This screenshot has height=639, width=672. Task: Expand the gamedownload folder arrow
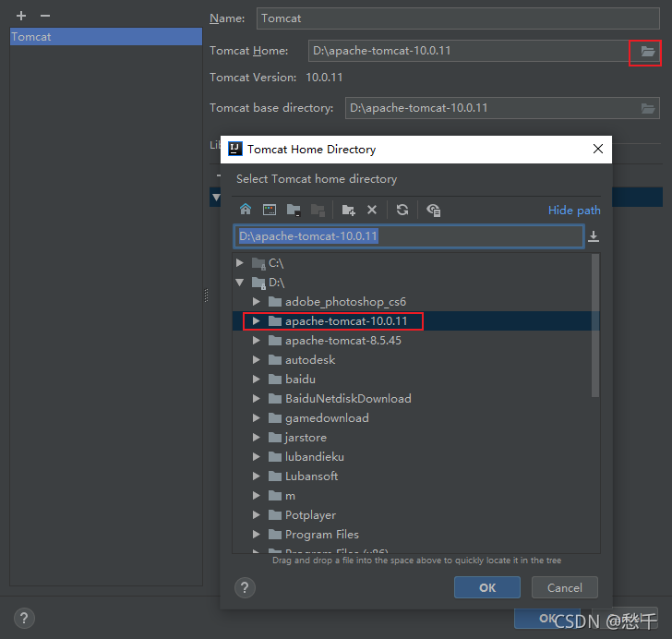[257, 417]
